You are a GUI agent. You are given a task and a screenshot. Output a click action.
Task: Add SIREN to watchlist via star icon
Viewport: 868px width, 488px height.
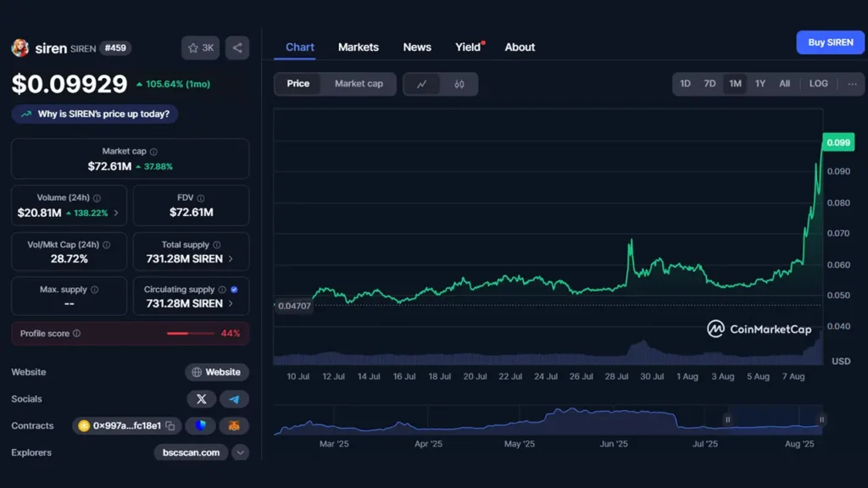coord(200,48)
